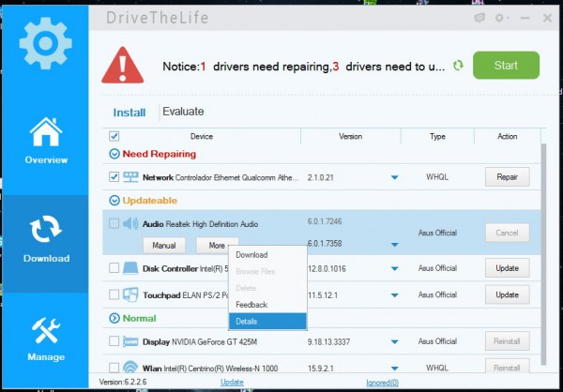
Task: Click the Display card device icon
Action: coord(130,341)
